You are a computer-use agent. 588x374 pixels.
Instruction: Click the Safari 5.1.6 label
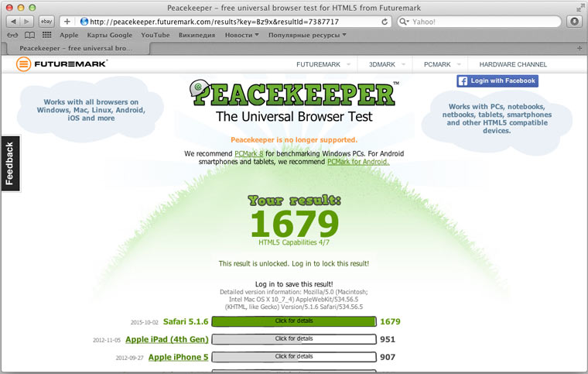click(x=186, y=321)
